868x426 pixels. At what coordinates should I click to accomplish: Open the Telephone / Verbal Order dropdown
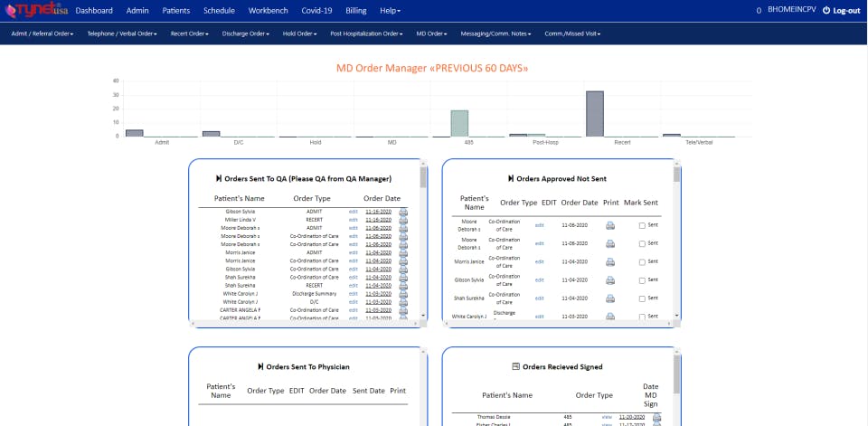coord(122,33)
